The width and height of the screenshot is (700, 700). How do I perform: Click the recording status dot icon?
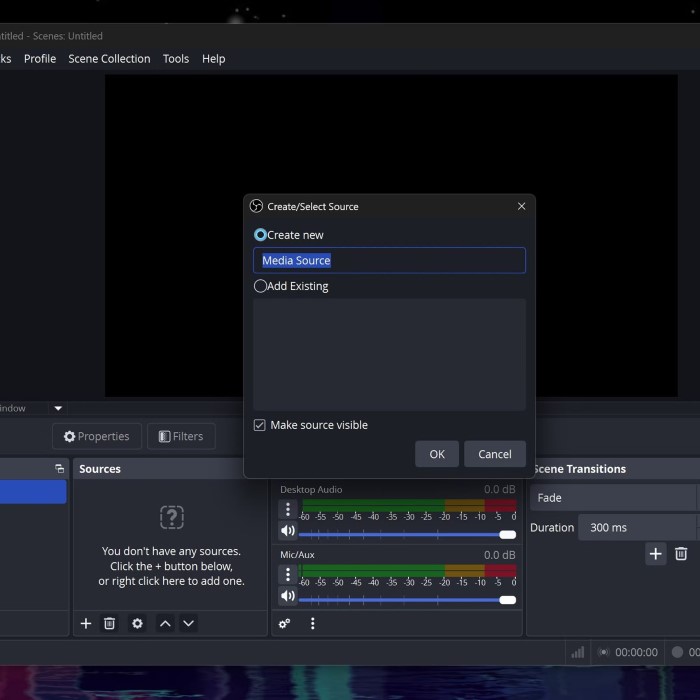(677, 652)
